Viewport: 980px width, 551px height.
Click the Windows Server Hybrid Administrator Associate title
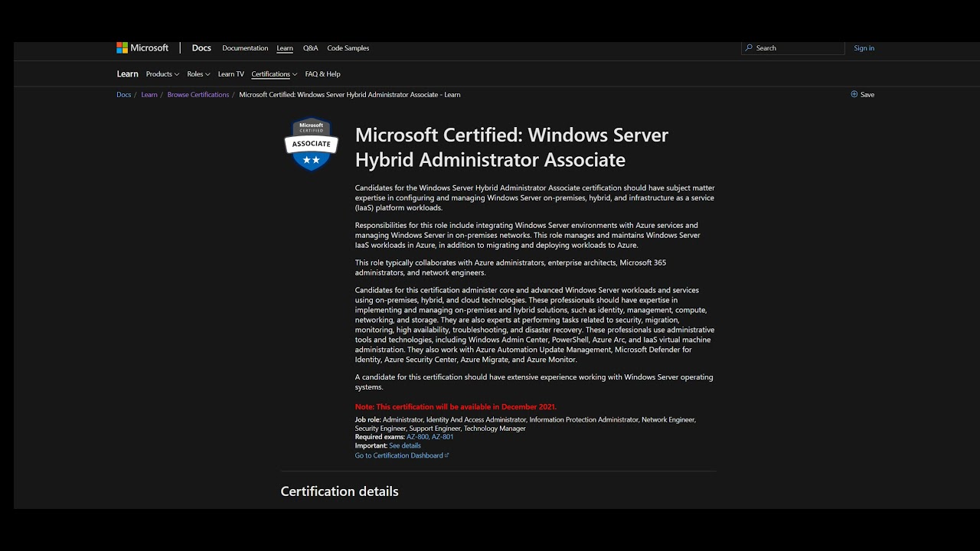click(x=511, y=147)
